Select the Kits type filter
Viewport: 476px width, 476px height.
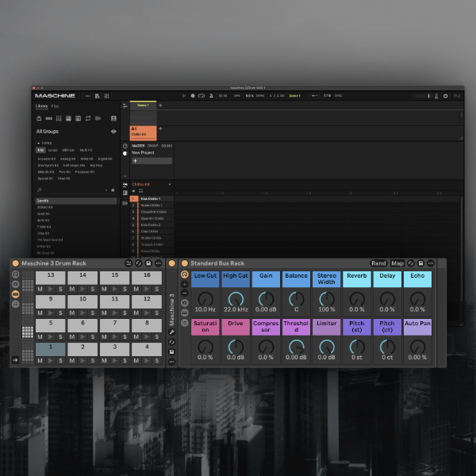pos(40,150)
